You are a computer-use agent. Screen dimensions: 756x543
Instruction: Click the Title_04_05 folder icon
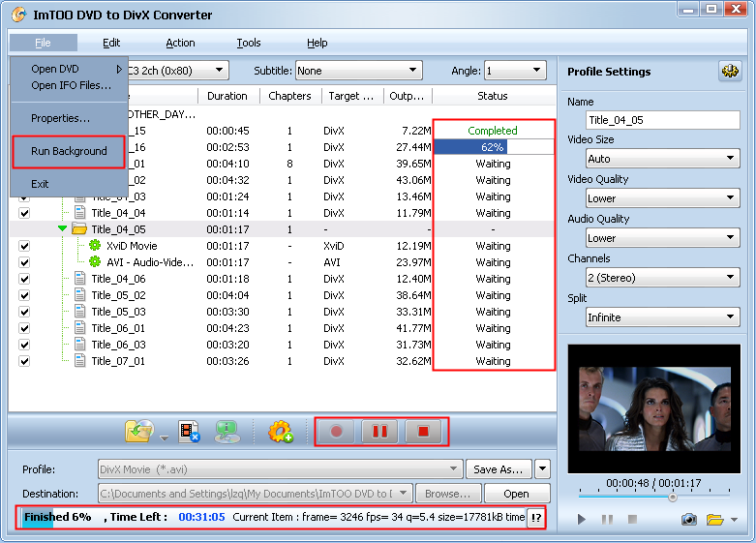(79, 228)
